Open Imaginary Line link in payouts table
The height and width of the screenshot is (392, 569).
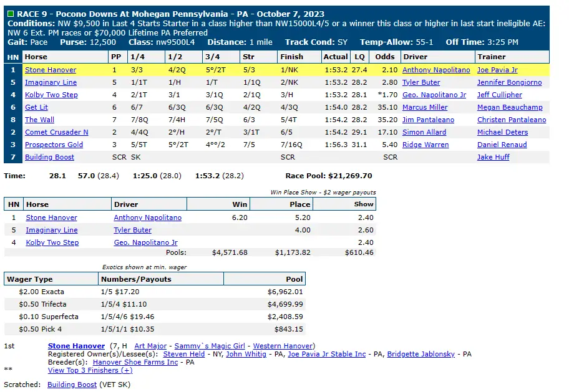point(52,230)
